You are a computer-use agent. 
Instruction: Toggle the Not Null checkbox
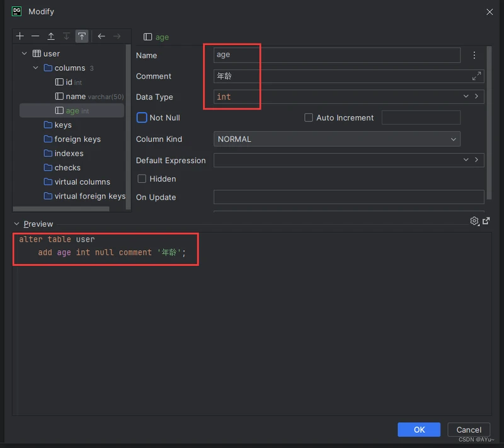(142, 118)
